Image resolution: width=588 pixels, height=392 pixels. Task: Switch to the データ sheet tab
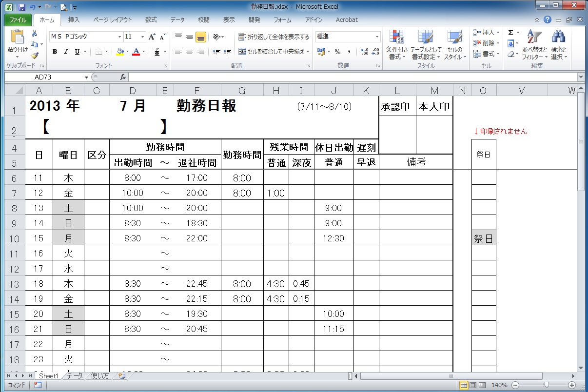pos(75,376)
